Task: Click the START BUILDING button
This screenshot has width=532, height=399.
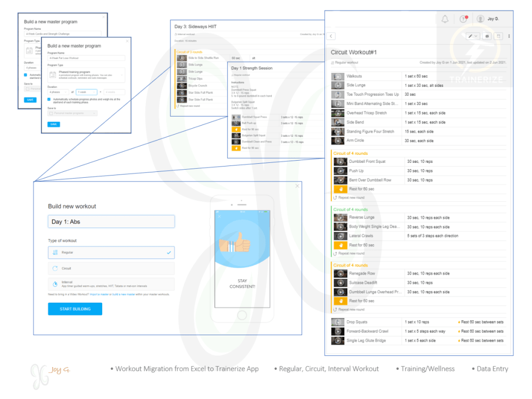Action: coord(75,309)
